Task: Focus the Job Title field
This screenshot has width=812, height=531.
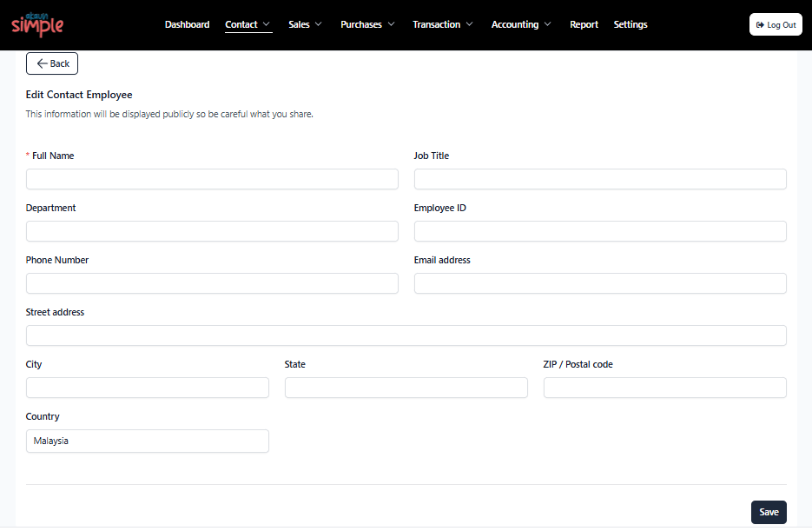Action: pos(600,179)
